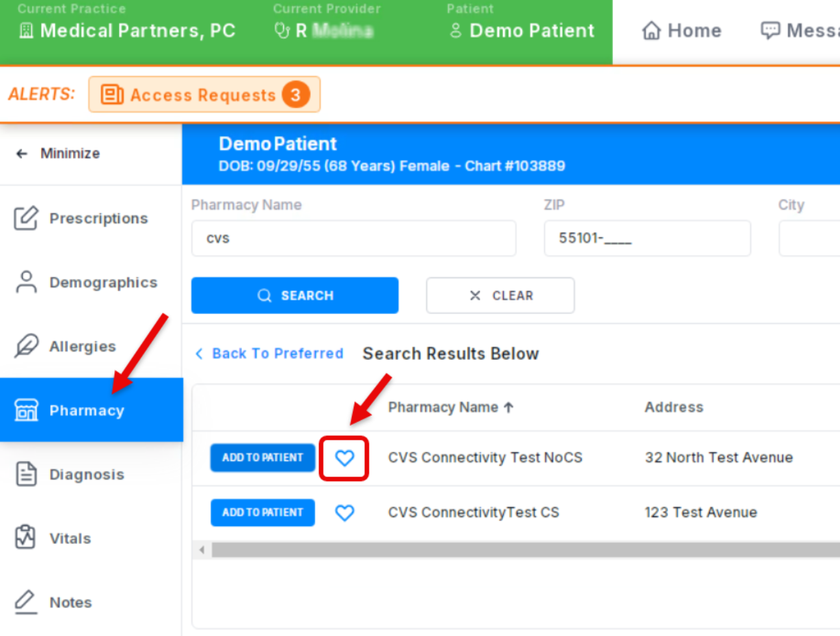840x636 pixels.
Task: Click the Allergies feather icon
Action: [x=26, y=346]
